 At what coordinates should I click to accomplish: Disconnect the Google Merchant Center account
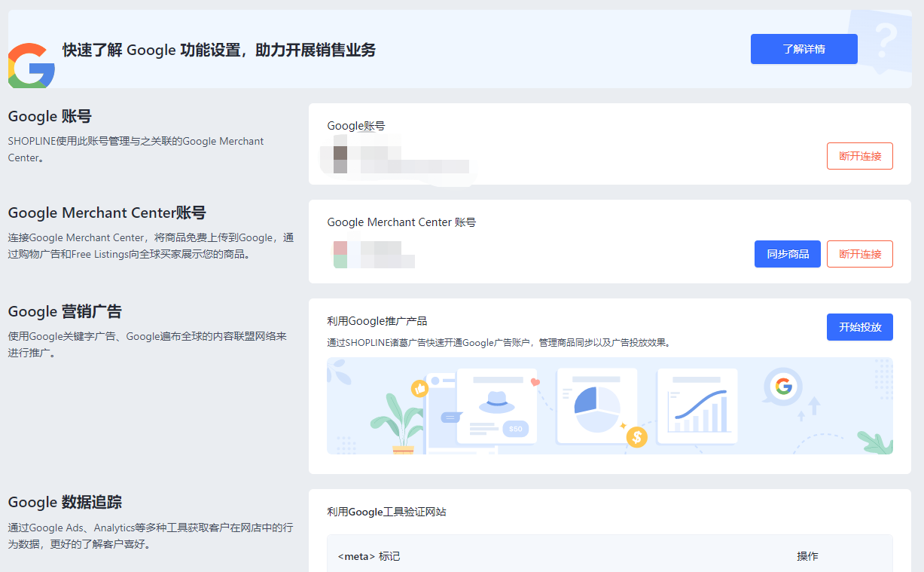pos(859,254)
